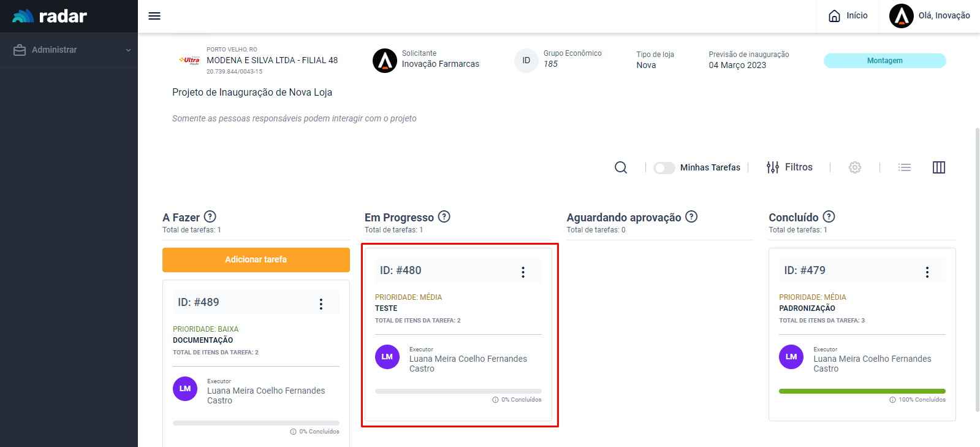This screenshot has width=980, height=447.
Task: Open the settings gear icon
Action: pos(855,167)
